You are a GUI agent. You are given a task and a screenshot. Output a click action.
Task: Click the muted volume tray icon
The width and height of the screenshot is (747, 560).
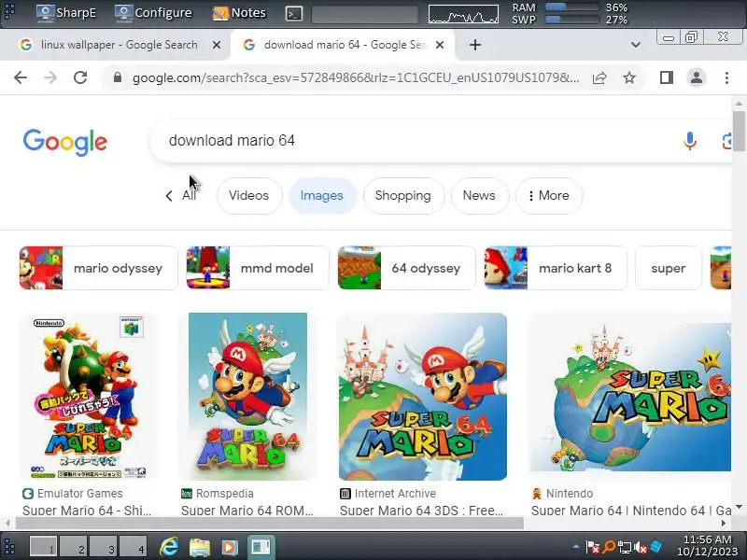641,547
